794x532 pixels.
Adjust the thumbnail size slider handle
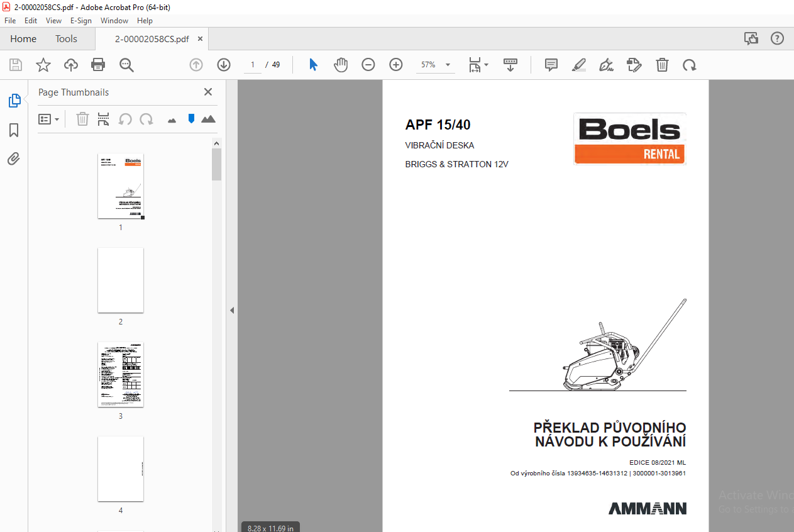pyautogui.click(x=191, y=119)
